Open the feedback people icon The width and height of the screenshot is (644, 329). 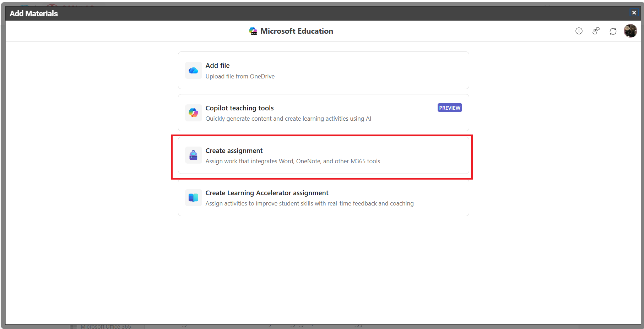click(596, 31)
